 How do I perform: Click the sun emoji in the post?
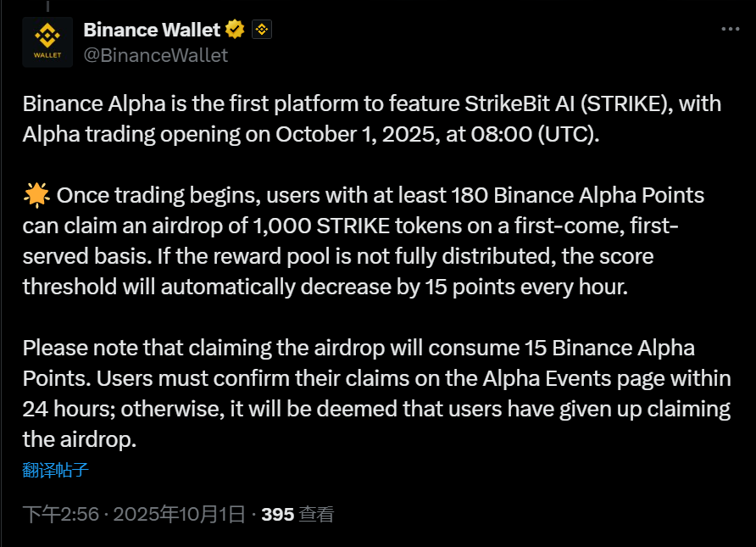[36, 196]
